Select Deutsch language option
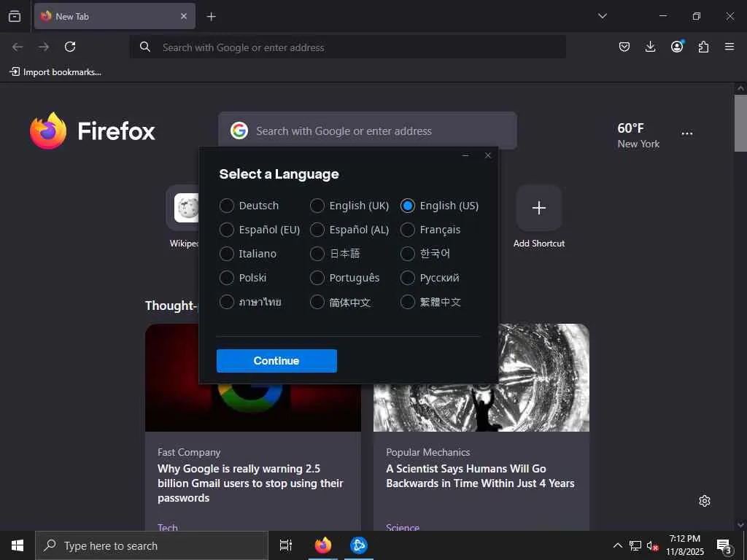This screenshot has width=747, height=560. tap(249, 206)
